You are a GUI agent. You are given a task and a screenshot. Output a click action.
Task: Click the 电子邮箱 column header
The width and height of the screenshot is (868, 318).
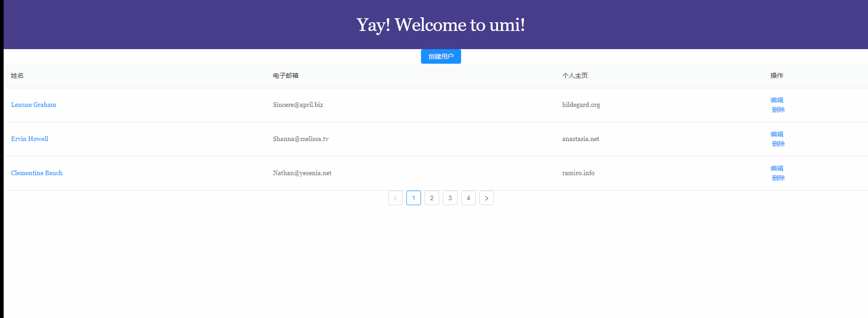[x=286, y=76]
